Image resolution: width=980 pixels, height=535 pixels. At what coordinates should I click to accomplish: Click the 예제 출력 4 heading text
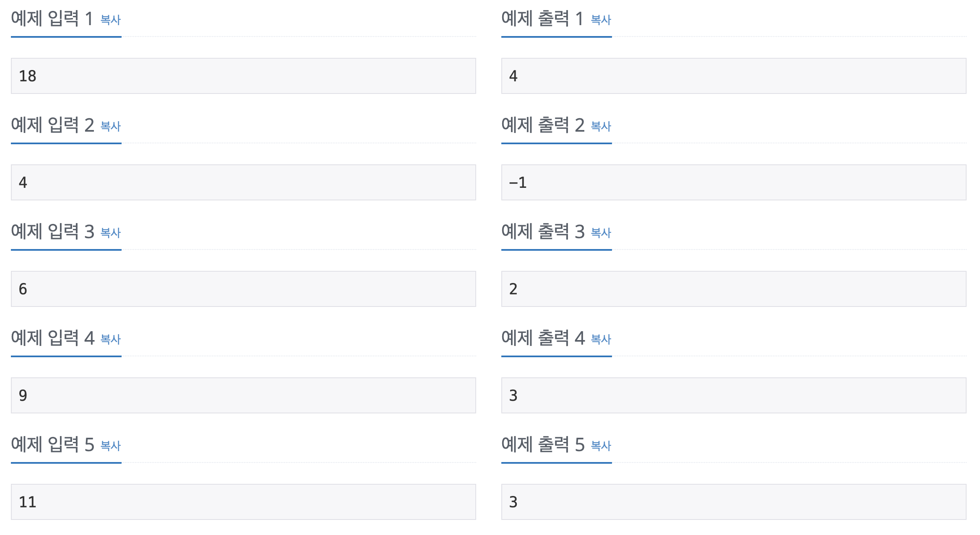[542, 338]
